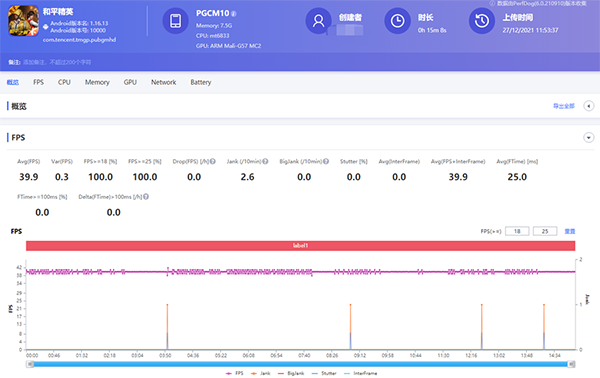Viewport: 600px width, 378px height.
Task: Click help icon beside Drop(FPS)
Action: [212, 161]
